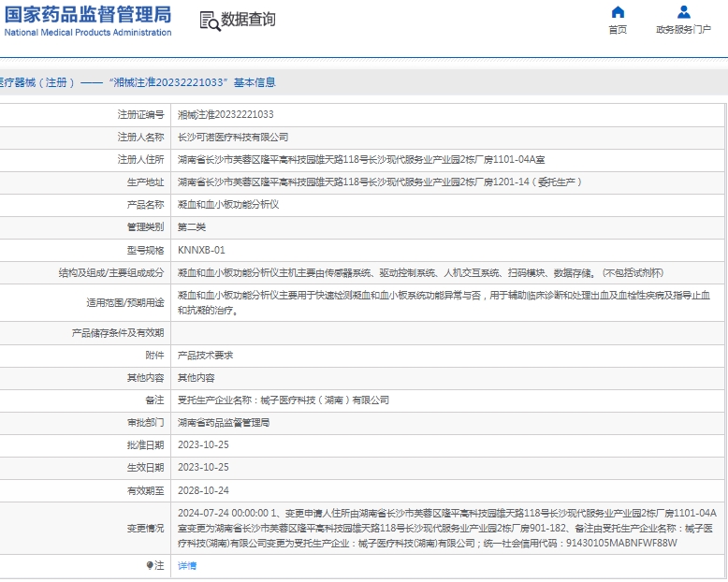Click the 首页 text link

618,30
